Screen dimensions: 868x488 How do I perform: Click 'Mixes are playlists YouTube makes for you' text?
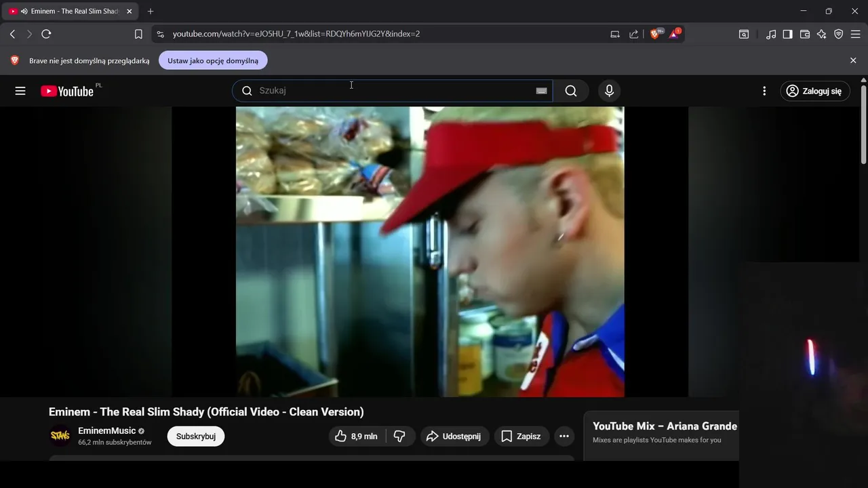(x=656, y=440)
